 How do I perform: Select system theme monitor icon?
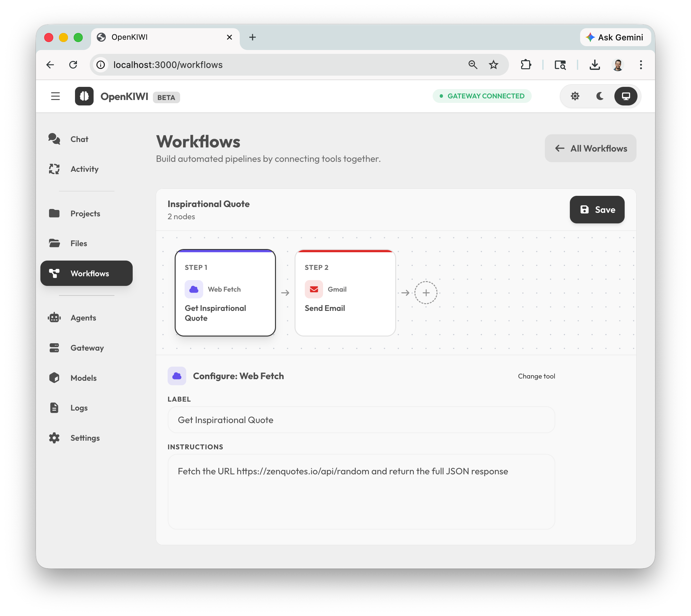click(625, 96)
